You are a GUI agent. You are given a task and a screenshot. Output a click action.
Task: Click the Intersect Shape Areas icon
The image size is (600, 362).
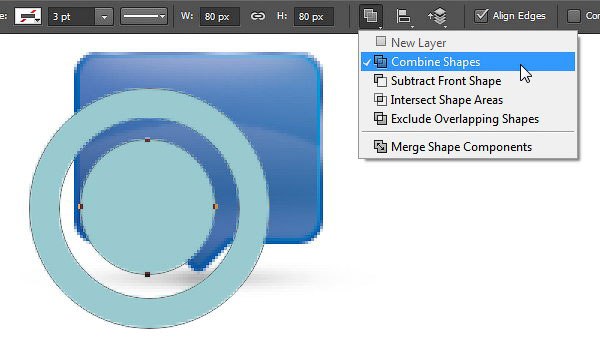pyautogui.click(x=380, y=99)
